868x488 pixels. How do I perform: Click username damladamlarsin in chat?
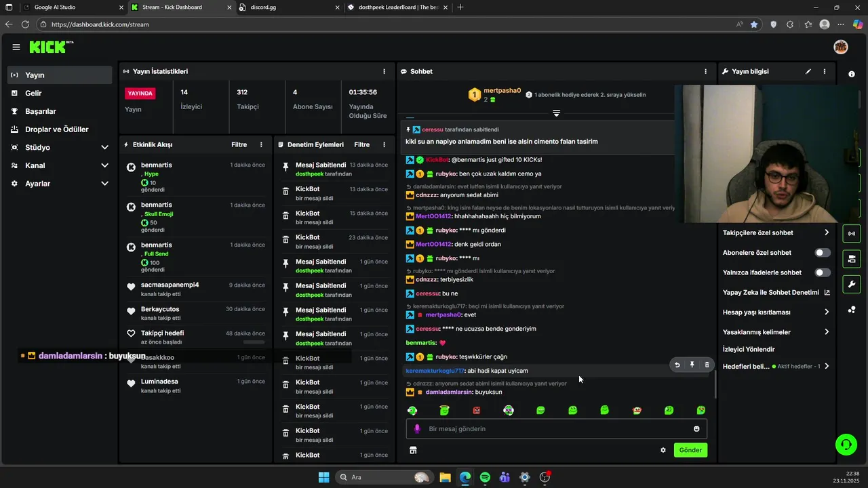[x=449, y=392]
